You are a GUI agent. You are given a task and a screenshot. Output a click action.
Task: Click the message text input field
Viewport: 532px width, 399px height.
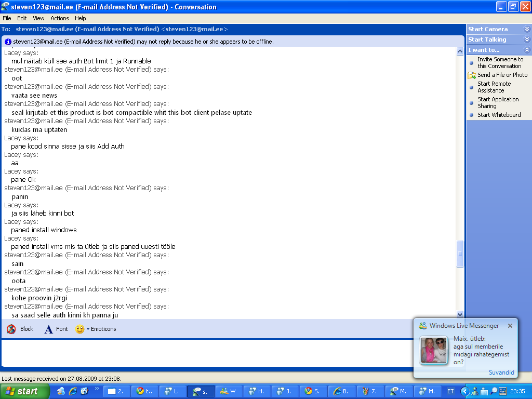click(x=208, y=352)
